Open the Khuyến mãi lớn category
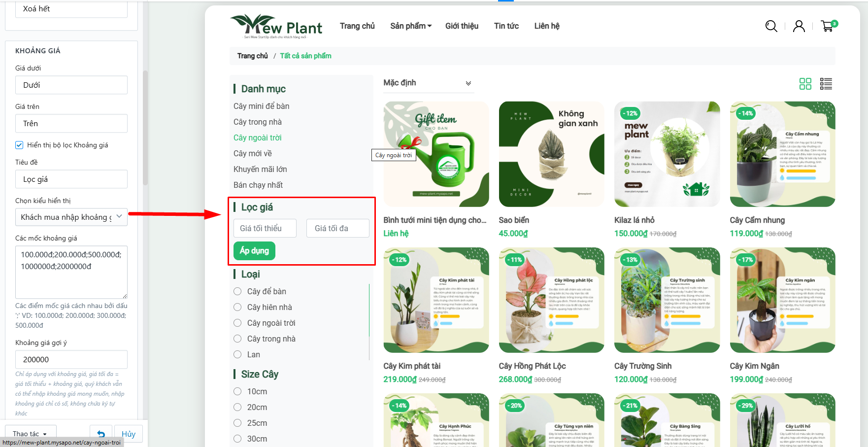Image resolution: width=868 pixels, height=447 pixels. [260, 169]
